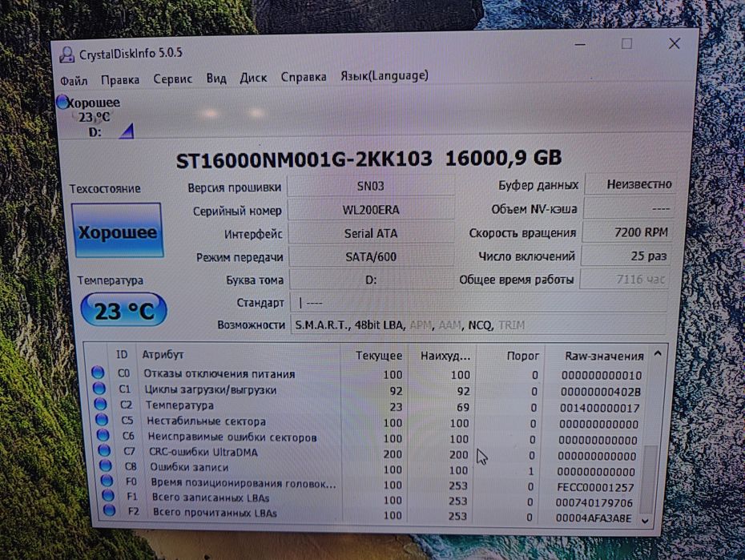The height and width of the screenshot is (560, 745).
Task: Click status orb of row C8
Action: [106, 465]
